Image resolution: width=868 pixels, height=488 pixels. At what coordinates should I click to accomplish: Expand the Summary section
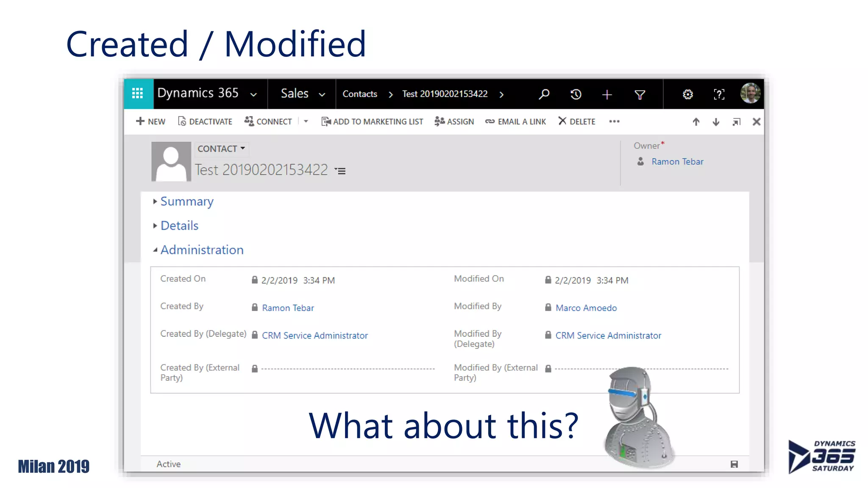click(186, 202)
